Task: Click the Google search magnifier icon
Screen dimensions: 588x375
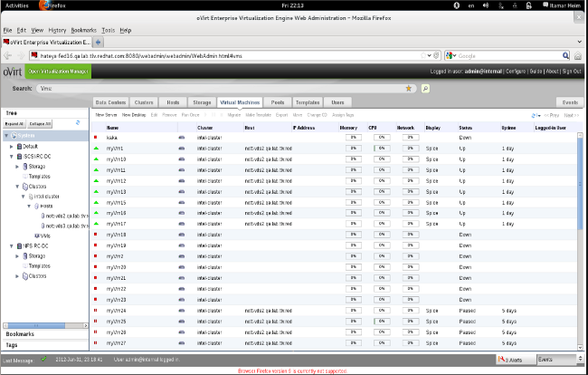Action: tap(565, 55)
